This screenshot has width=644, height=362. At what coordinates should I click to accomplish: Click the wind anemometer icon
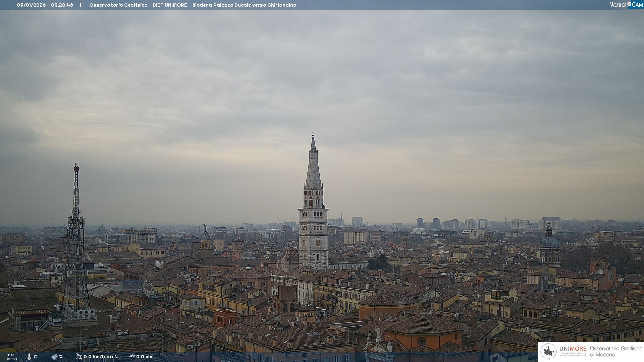coord(79,357)
